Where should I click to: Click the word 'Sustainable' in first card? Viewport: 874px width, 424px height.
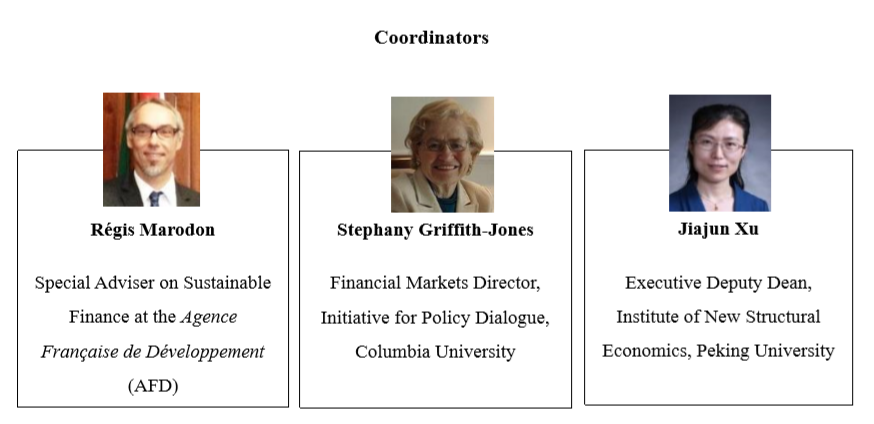pyautogui.click(x=227, y=282)
